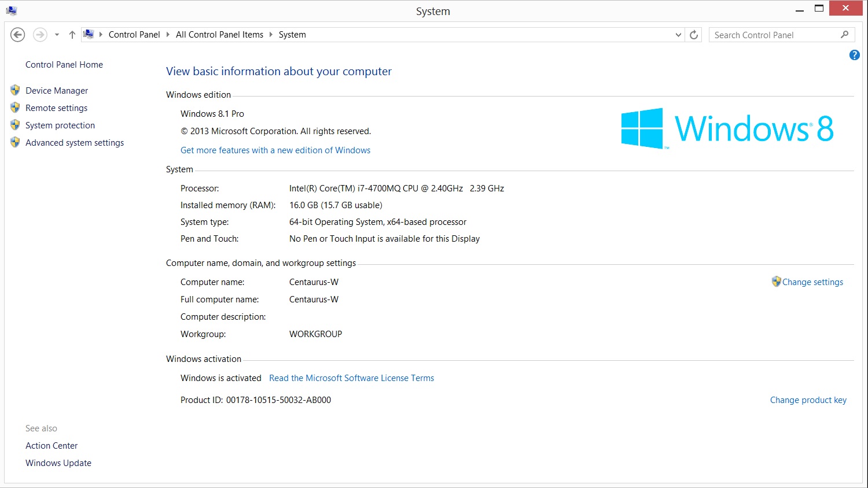Expand chevron before Control Panel breadcrumb

101,35
